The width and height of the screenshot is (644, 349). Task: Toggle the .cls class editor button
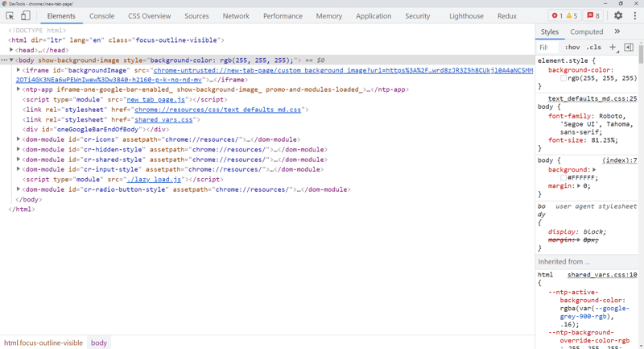(593, 48)
